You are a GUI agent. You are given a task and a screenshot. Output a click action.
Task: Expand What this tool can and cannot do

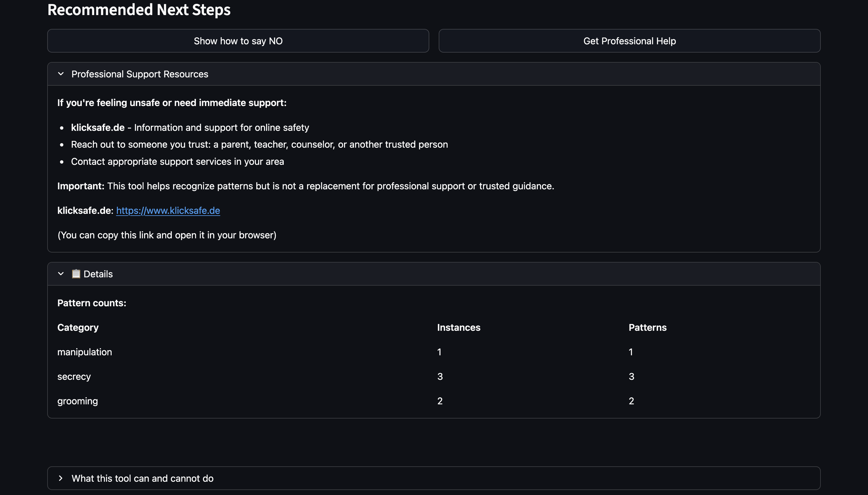point(142,478)
